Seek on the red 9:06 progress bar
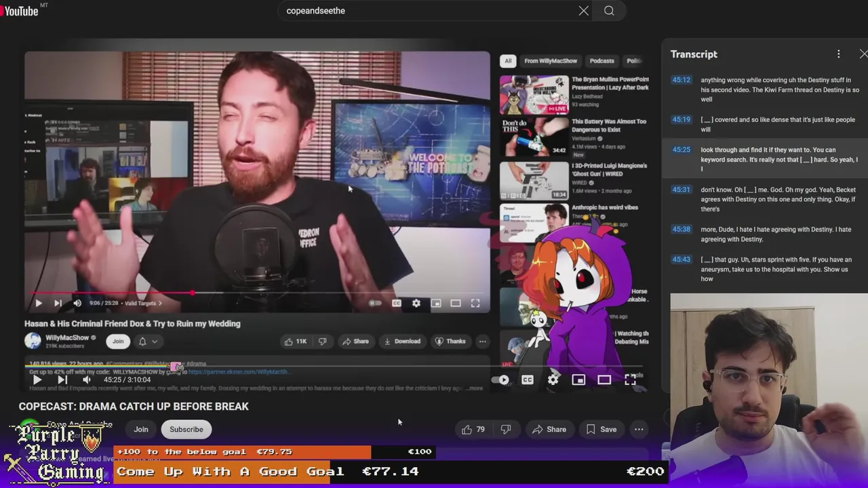The width and height of the screenshot is (868, 488). 257,293
